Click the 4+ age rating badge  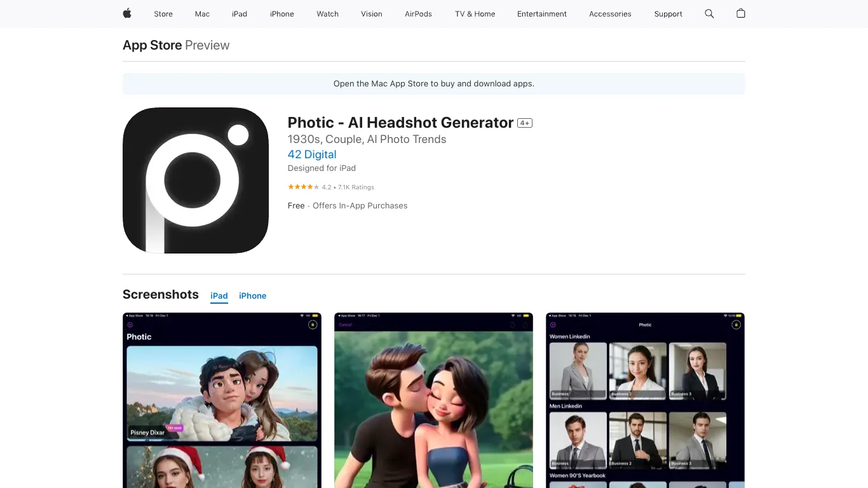pos(524,122)
